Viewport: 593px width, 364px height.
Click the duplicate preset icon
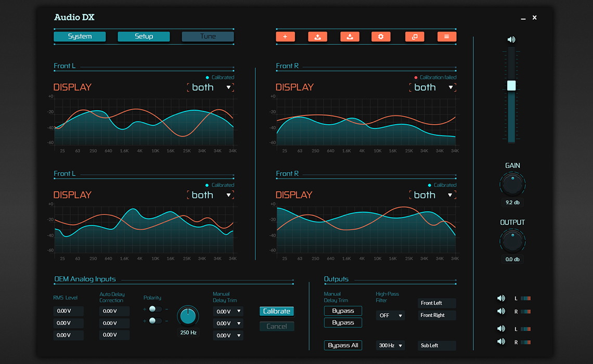(x=415, y=36)
